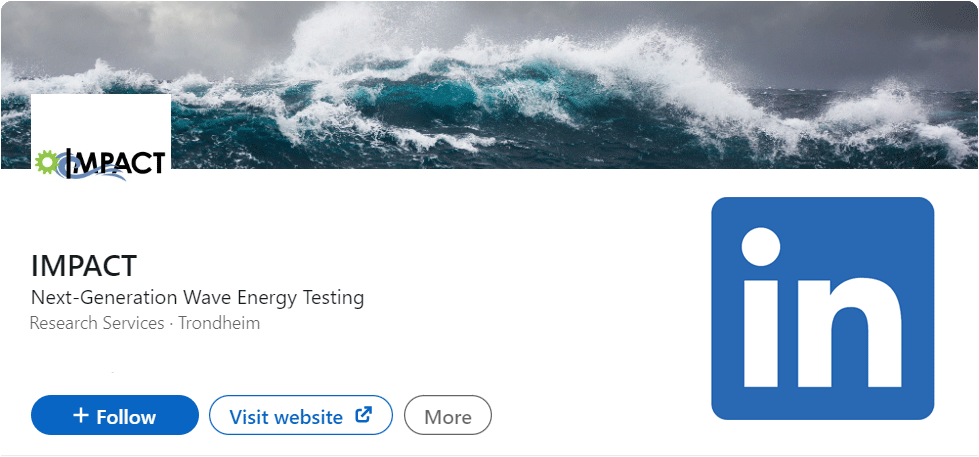This screenshot has width=979, height=457.
Task: Click the blue Follow button
Action: [115, 415]
